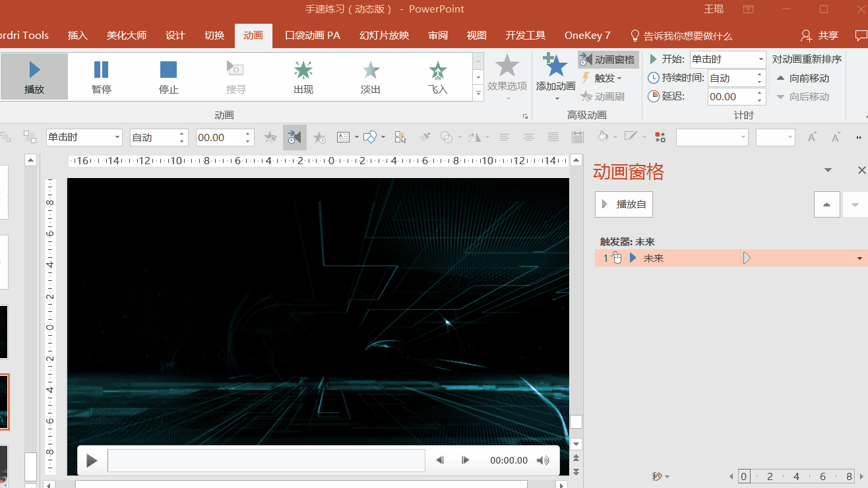Select the 播放 (Play) animation effect
The width and height of the screenshot is (868, 488).
(x=34, y=76)
